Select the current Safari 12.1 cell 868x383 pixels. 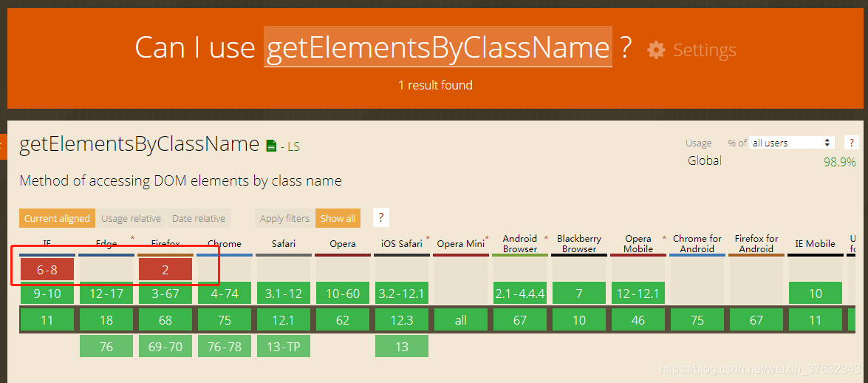tap(284, 320)
